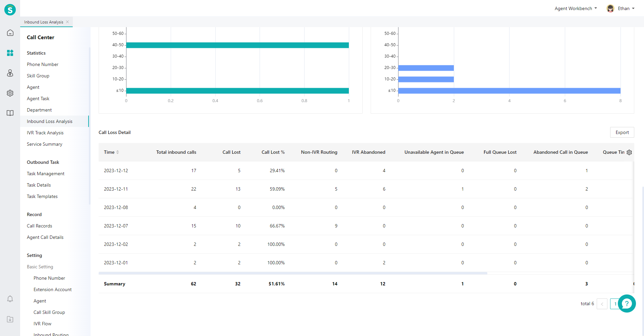Open Task Templates
The width and height of the screenshot is (644, 336).
(x=42, y=196)
